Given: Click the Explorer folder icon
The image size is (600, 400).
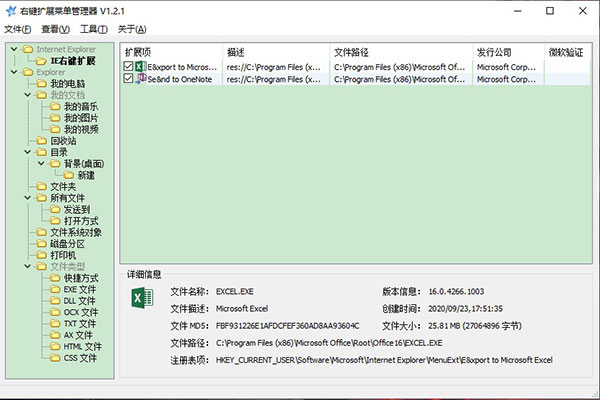Looking at the screenshot, I should (x=28, y=72).
